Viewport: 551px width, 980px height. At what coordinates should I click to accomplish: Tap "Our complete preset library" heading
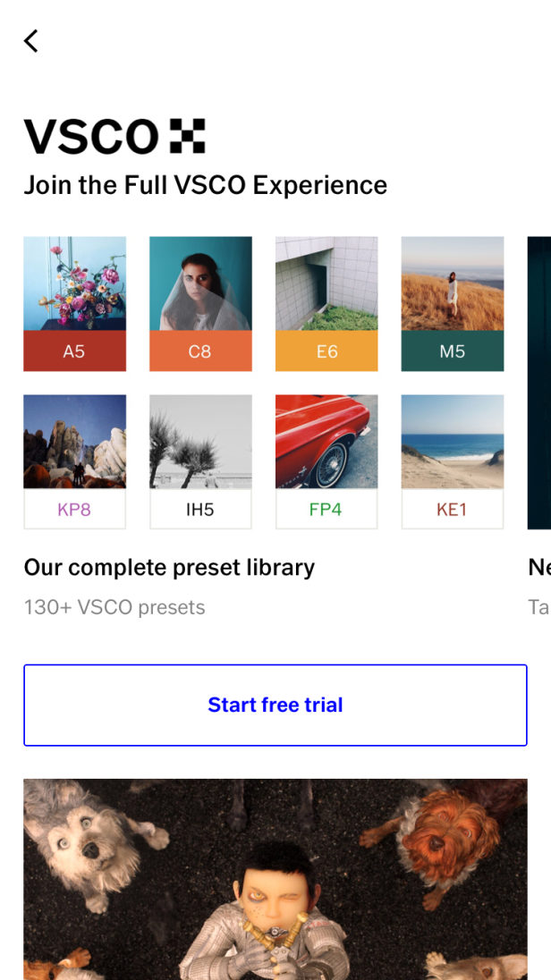tap(169, 568)
